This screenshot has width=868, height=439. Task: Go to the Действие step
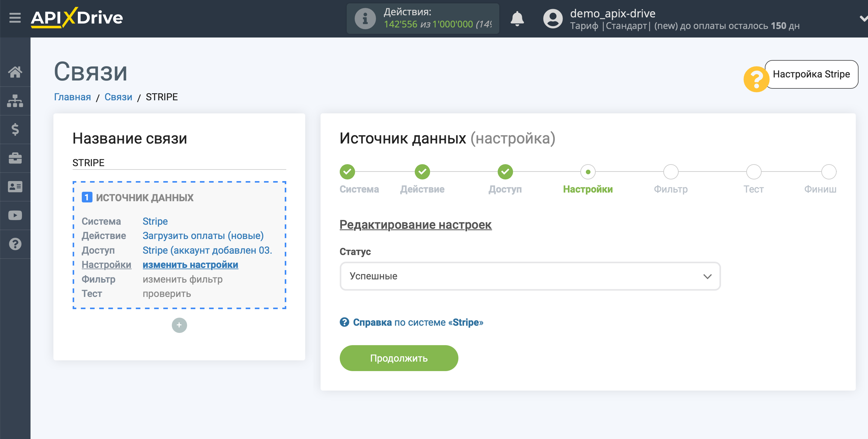point(422,172)
